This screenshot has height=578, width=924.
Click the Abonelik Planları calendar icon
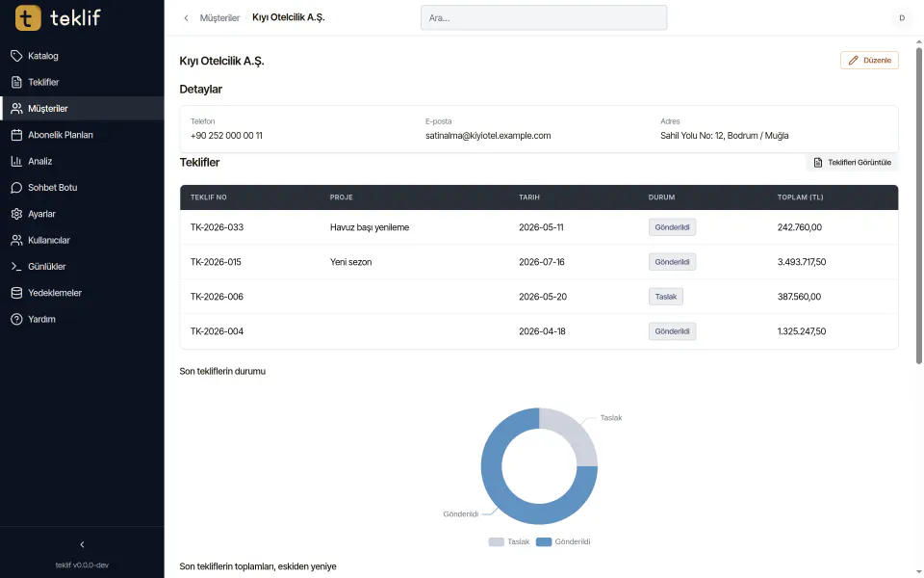click(16, 135)
